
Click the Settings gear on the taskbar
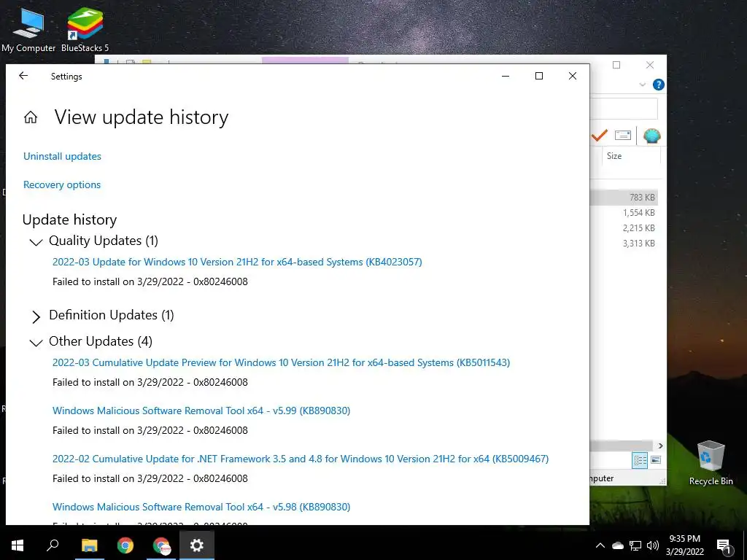tap(197, 545)
